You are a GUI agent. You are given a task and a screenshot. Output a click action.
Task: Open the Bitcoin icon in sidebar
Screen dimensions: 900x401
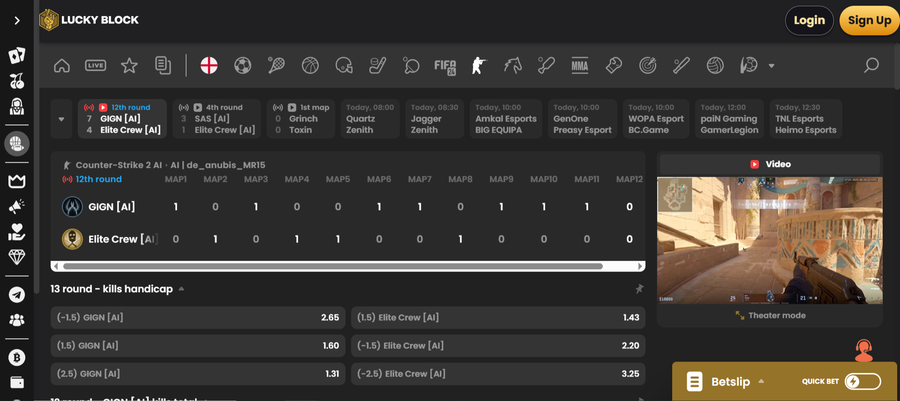16,357
